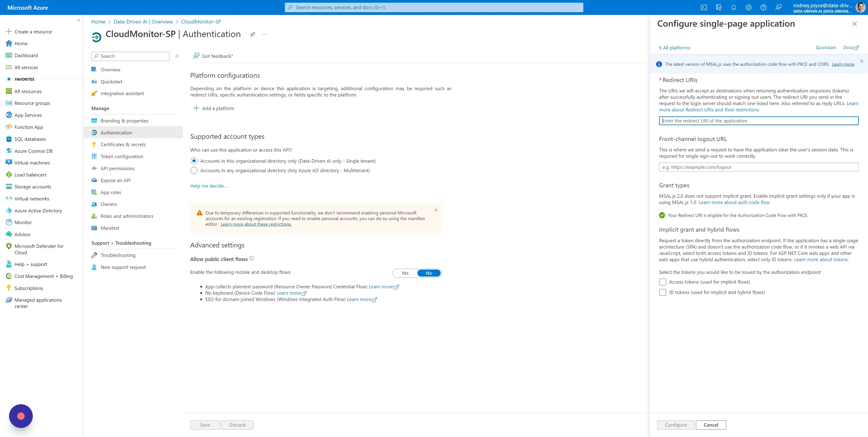Screen dimensions: 868x437
Task: Open Quickstart link in the panel
Action: (825, 47)
